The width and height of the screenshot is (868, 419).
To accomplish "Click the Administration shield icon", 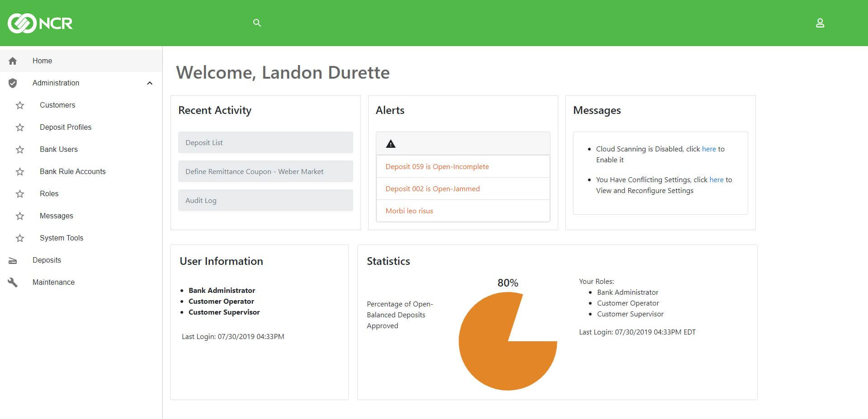I will tap(13, 83).
